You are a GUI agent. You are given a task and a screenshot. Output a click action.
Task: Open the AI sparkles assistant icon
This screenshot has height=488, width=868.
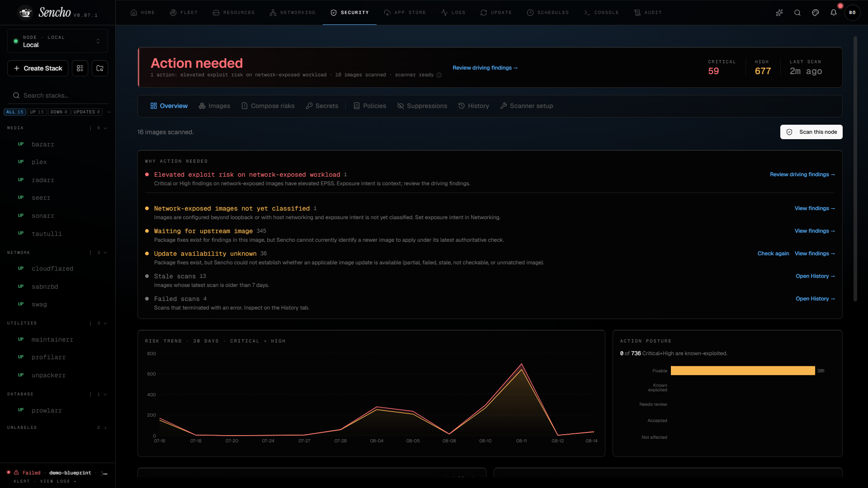(779, 13)
